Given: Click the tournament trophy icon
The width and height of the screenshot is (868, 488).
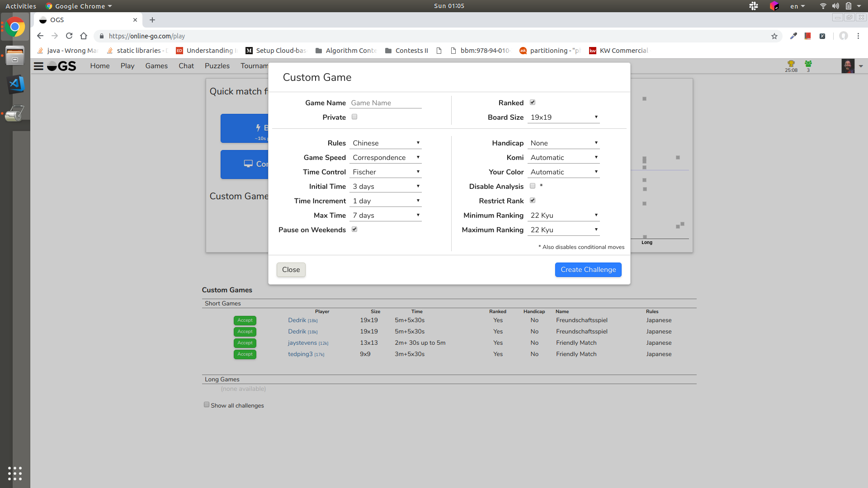Looking at the screenshot, I should (x=791, y=64).
